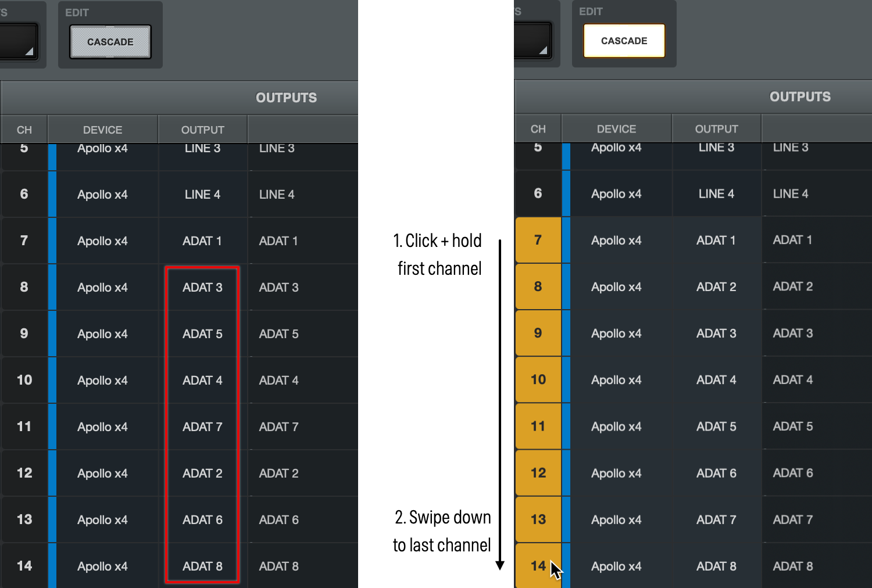
Task: Right panel: edit ADAT 5 name field, row 11
Action: [817, 426]
